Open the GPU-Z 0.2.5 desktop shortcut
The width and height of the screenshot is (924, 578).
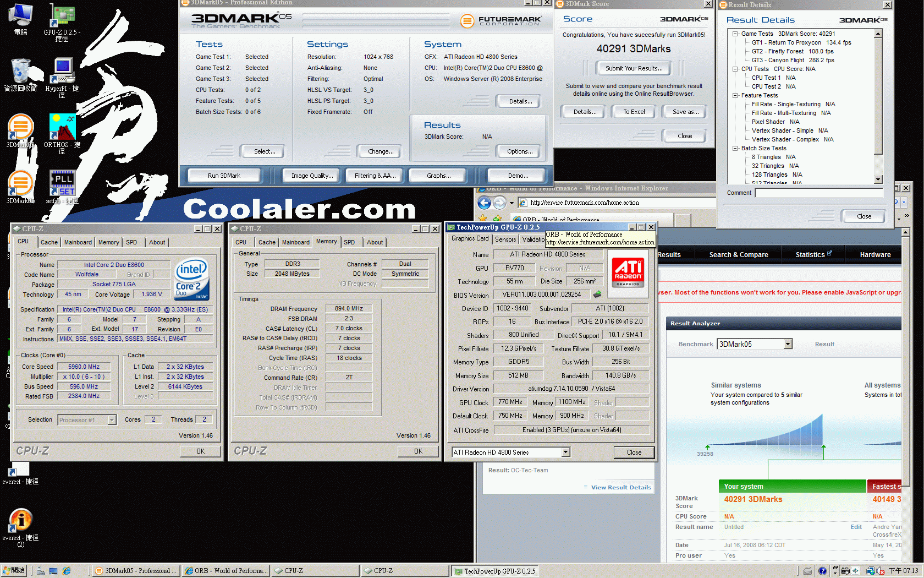tap(62, 22)
